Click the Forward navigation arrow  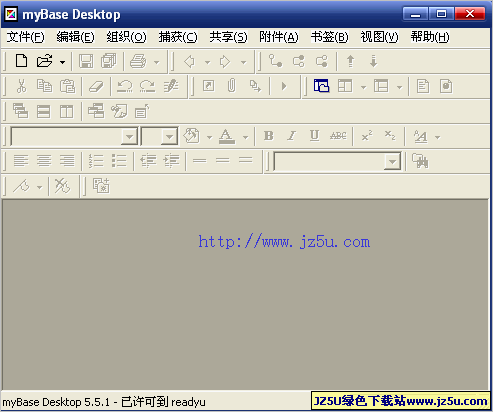pyautogui.click(x=225, y=62)
